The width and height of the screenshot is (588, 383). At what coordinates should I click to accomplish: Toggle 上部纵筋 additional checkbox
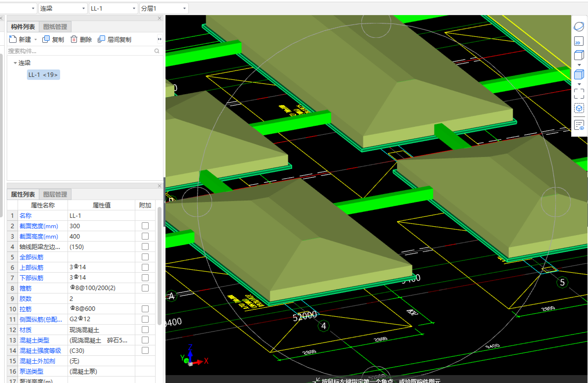tap(145, 267)
